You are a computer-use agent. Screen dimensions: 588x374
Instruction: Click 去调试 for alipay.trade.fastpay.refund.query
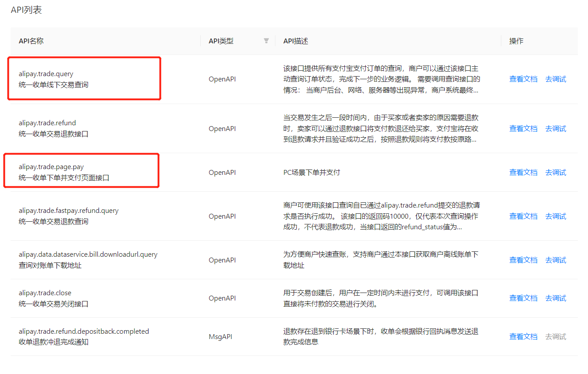coord(556,216)
